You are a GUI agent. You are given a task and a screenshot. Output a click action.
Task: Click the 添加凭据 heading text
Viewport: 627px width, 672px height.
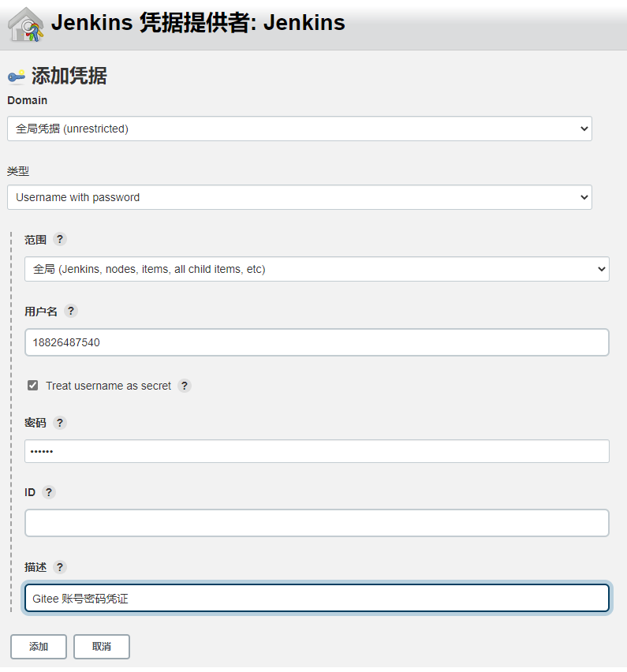(x=69, y=77)
